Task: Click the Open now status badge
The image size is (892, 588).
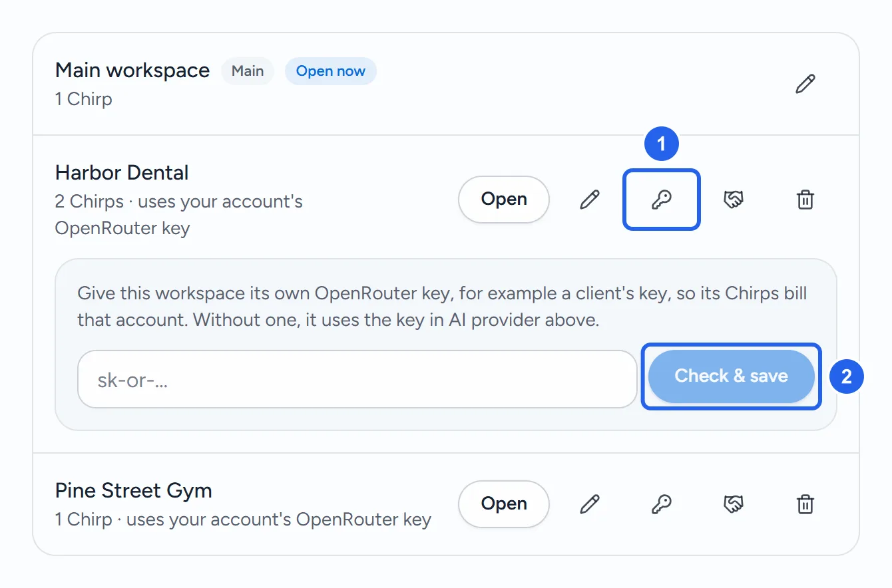Action: (331, 71)
